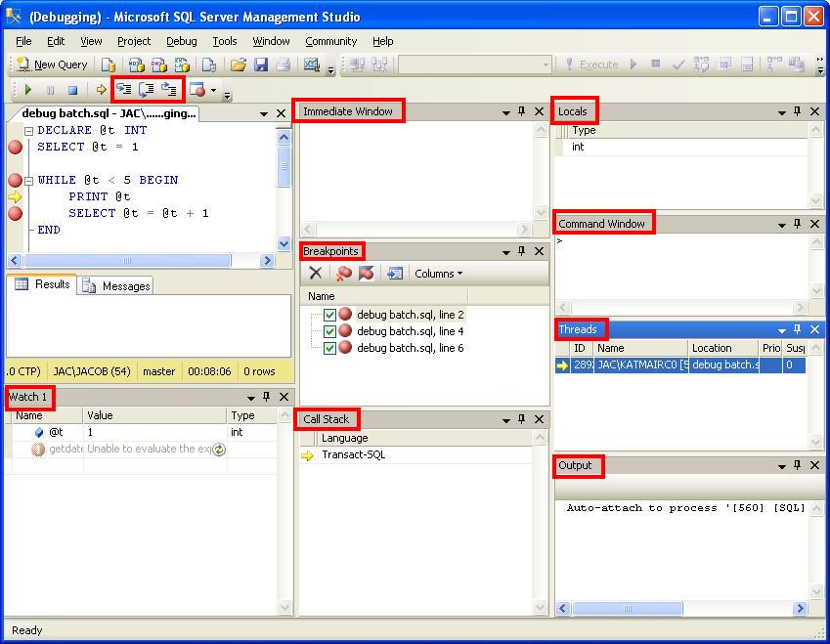Viewport: 830px width, 644px height.
Task: Click the Analysis Services DMX Query icon
Action: pos(158,64)
